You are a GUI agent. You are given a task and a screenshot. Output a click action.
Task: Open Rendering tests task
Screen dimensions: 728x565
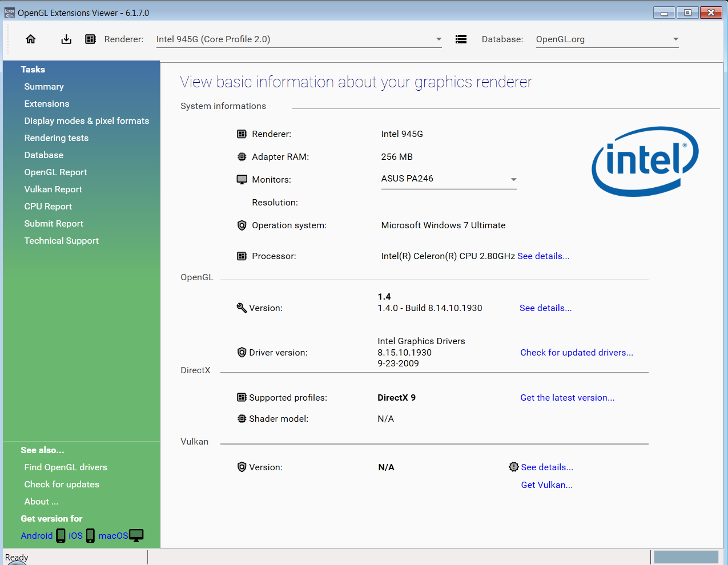(57, 138)
